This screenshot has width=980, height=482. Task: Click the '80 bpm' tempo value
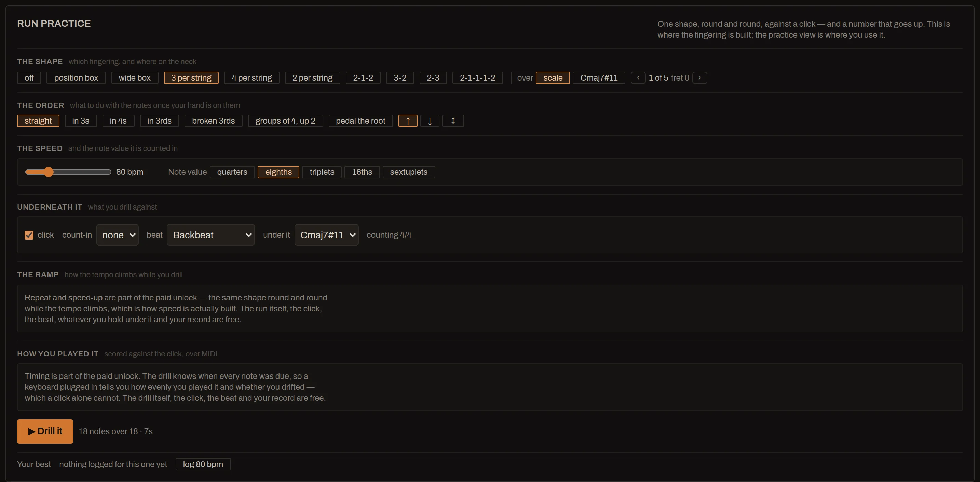tap(130, 172)
